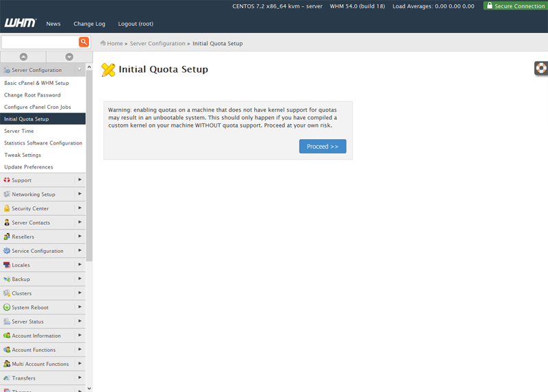Click the Home icon in breadcrumb
Image resolution: width=548 pixels, height=392 pixels.
[x=103, y=43]
